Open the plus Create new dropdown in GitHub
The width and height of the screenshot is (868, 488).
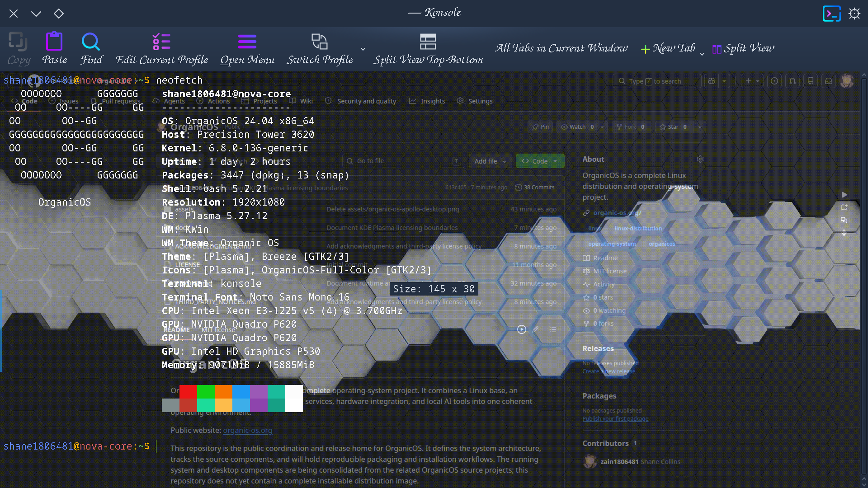tap(752, 81)
